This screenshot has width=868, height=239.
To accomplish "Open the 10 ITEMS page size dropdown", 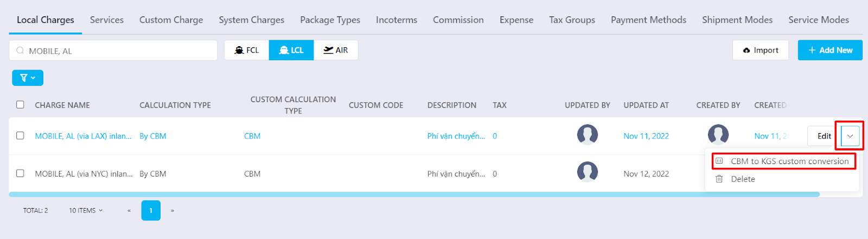I will coord(86,211).
